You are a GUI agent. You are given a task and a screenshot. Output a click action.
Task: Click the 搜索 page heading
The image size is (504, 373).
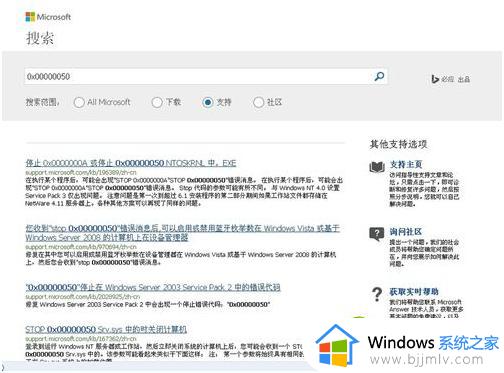tap(40, 38)
